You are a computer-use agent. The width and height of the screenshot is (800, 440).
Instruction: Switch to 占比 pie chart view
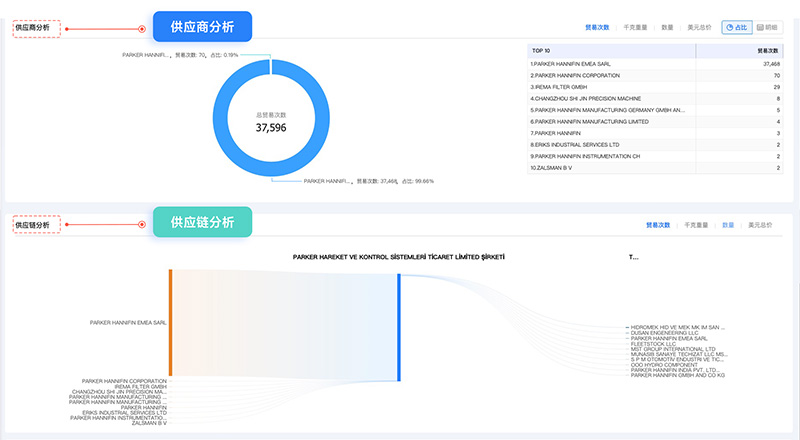(x=737, y=28)
